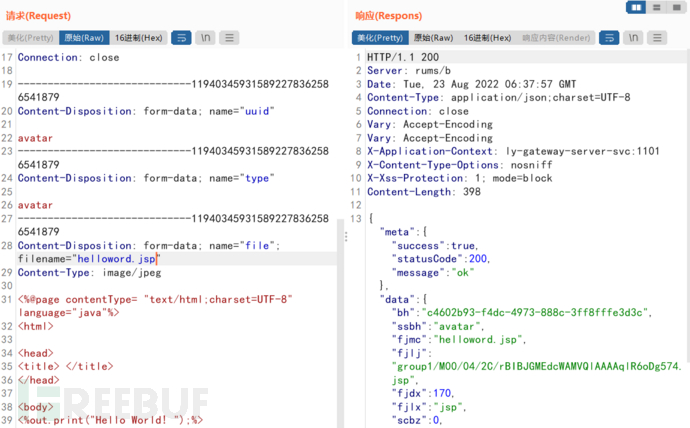The height and width of the screenshot is (428, 690).
Task: Select Pretty tab in Request panel
Action: point(29,38)
